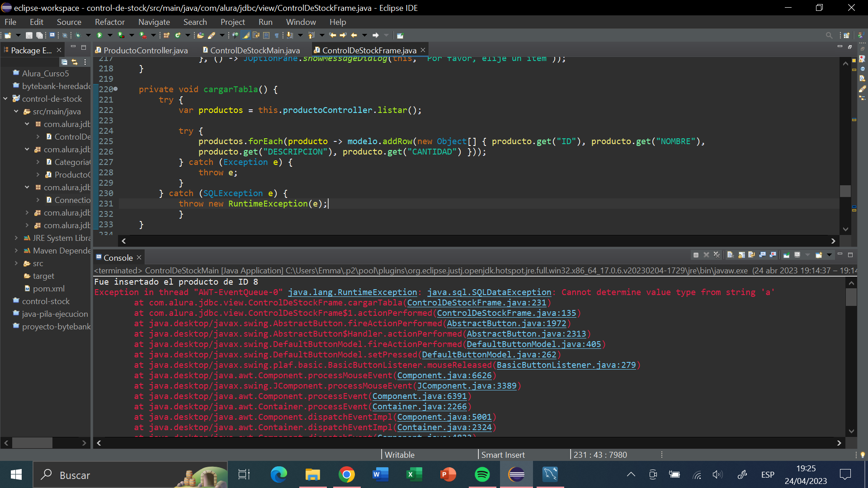Click the Back navigation arrow
This screenshot has height=488, width=868.
pyautogui.click(x=354, y=35)
